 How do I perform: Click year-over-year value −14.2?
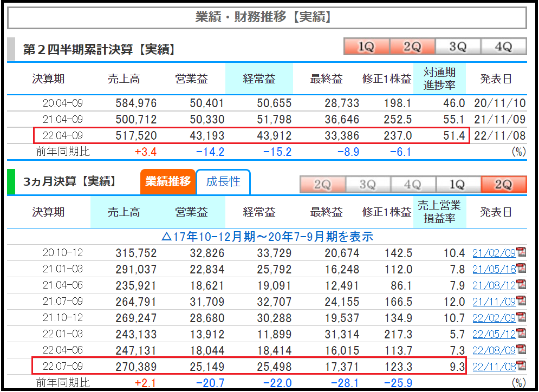pos(210,152)
